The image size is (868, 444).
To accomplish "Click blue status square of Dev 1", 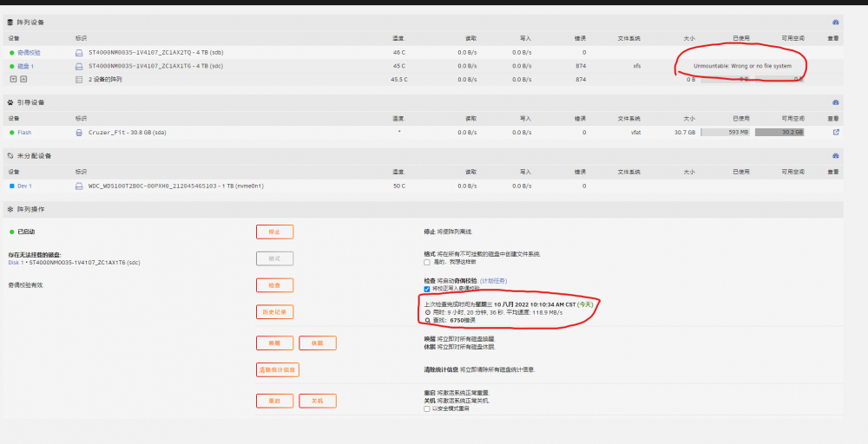I will (11, 186).
